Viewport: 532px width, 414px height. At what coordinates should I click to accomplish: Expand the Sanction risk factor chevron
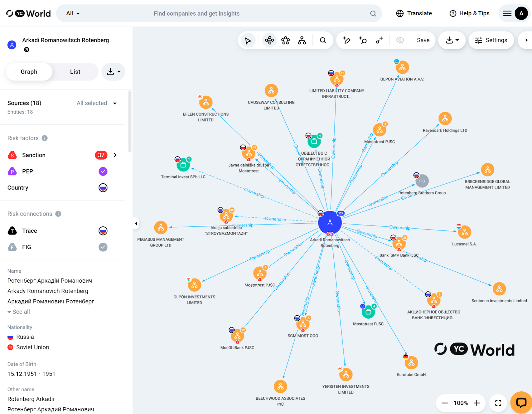(115, 155)
